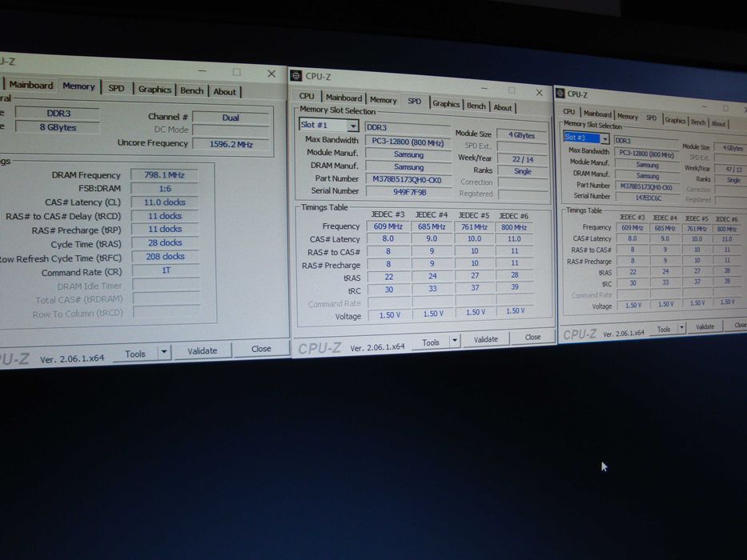Open Graphics tab in right window
The width and height of the screenshot is (747, 560).
click(x=675, y=120)
